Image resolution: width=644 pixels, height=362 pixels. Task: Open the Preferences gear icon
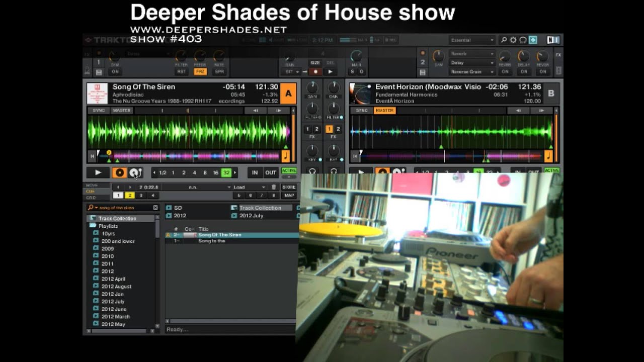(x=513, y=40)
